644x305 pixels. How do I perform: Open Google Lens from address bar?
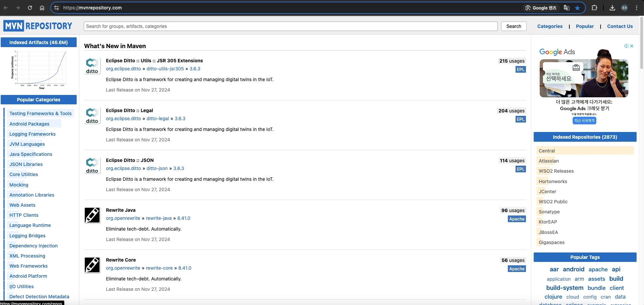(541, 8)
